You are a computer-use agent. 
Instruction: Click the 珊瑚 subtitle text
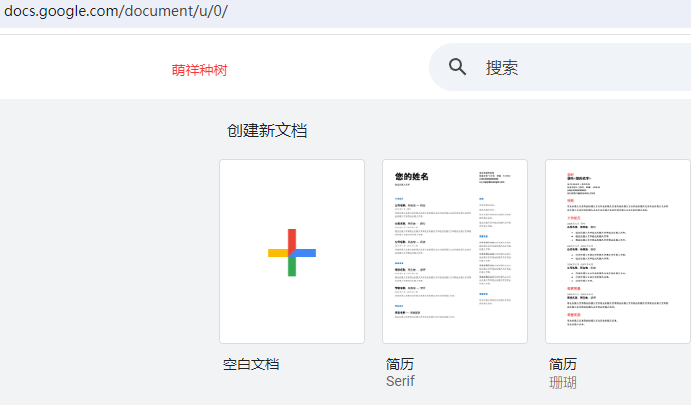tap(563, 382)
